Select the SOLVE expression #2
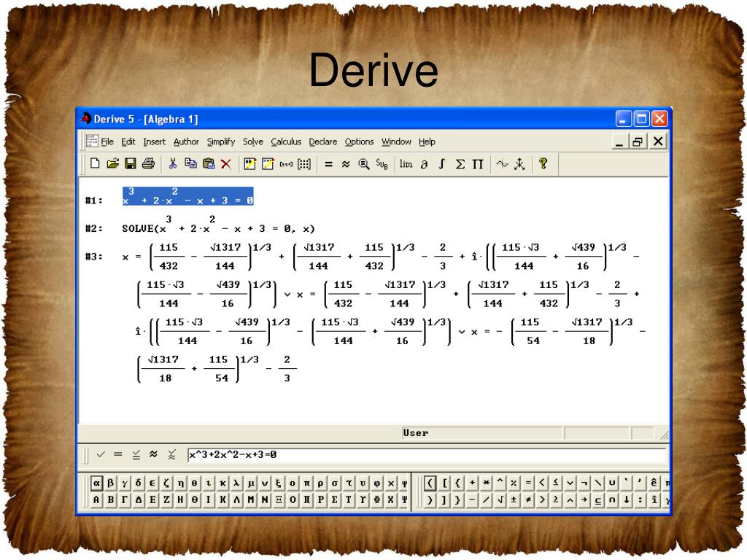 click(218, 225)
